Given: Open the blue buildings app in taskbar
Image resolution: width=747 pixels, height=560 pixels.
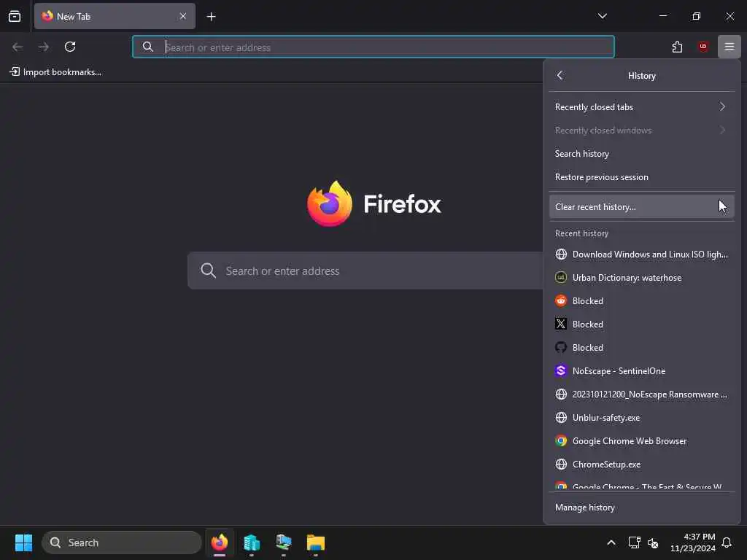Looking at the screenshot, I should 252,542.
